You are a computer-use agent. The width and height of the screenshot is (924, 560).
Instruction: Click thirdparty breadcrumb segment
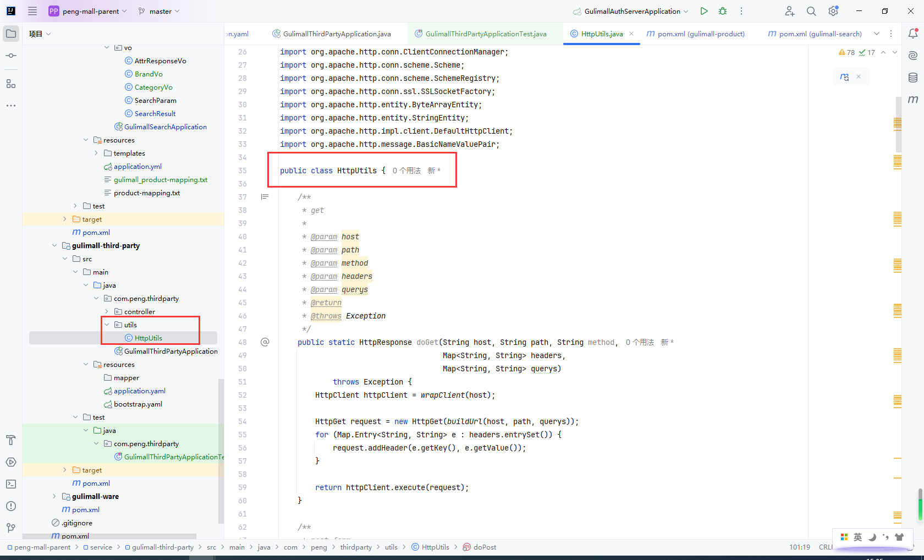pos(356,547)
